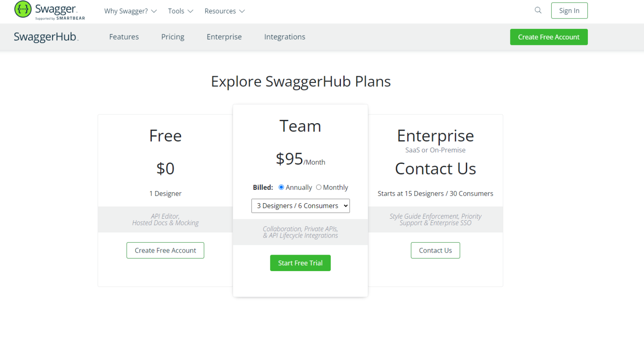Open the Integrations menu item

[x=284, y=37]
